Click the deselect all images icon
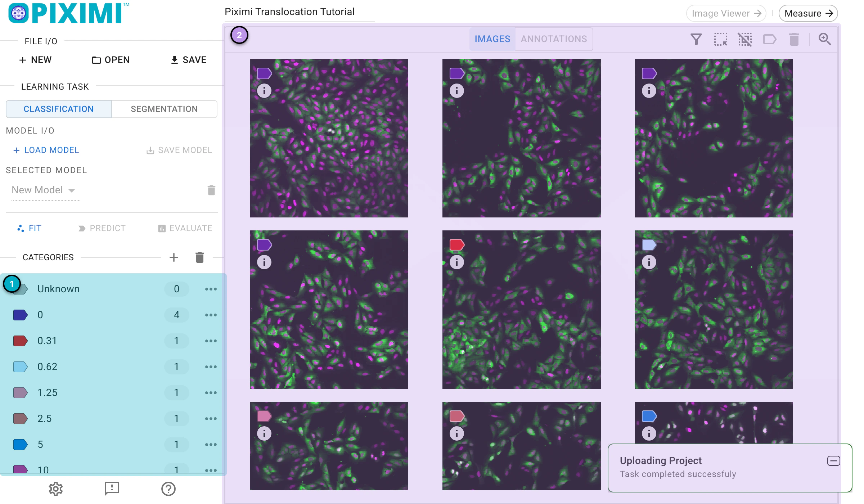The image size is (864, 504). click(745, 39)
